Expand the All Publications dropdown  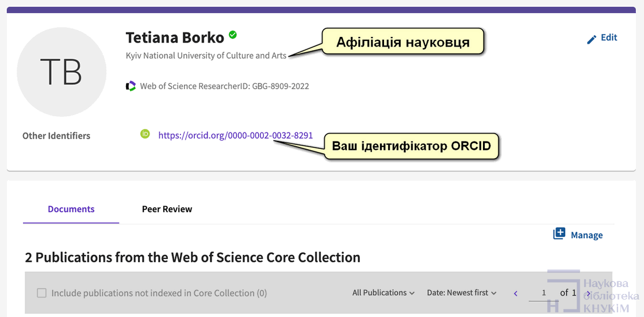tap(383, 293)
